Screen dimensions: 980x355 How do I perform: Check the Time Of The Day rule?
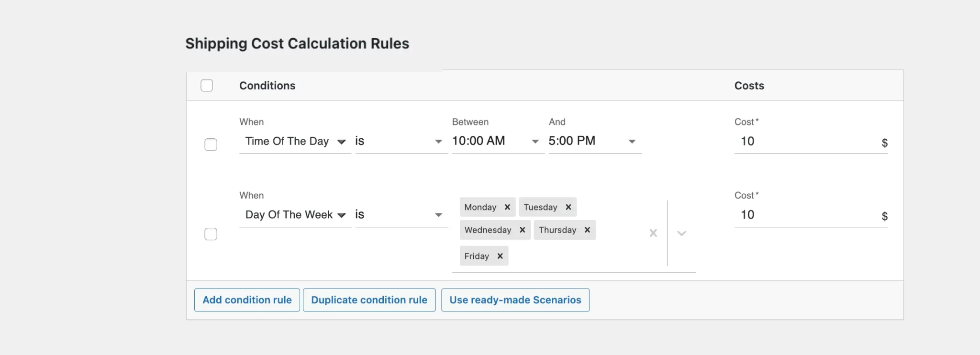(211, 144)
